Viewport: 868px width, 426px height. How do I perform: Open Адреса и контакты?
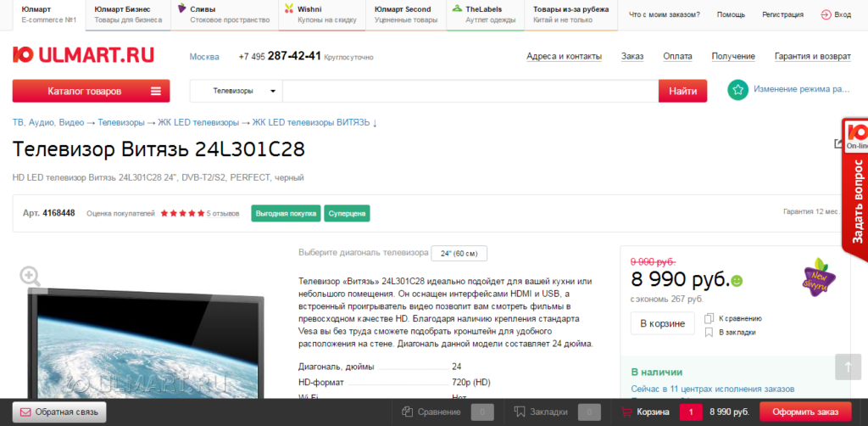pos(564,56)
